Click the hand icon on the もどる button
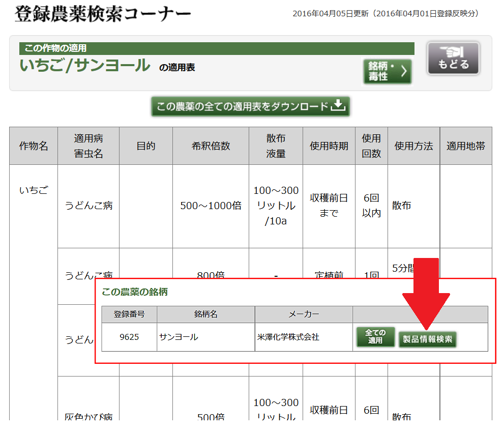Image resolution: width=504 pixels, height=433 pixels. [x=453, y=51]
